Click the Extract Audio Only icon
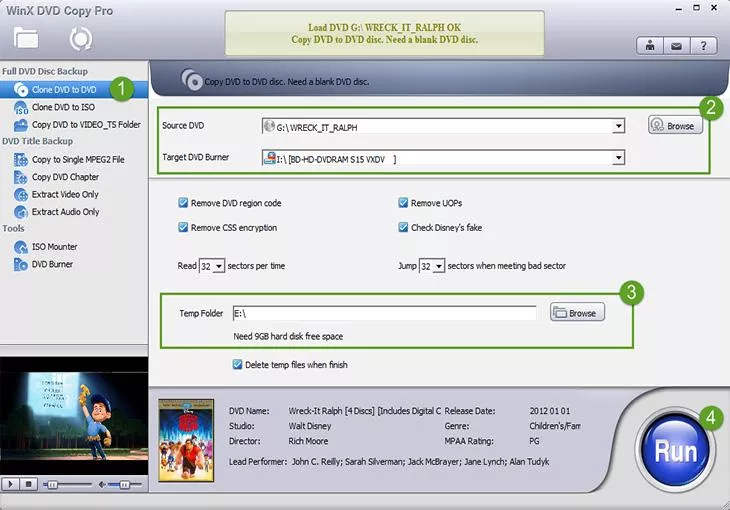 [20, 212]
